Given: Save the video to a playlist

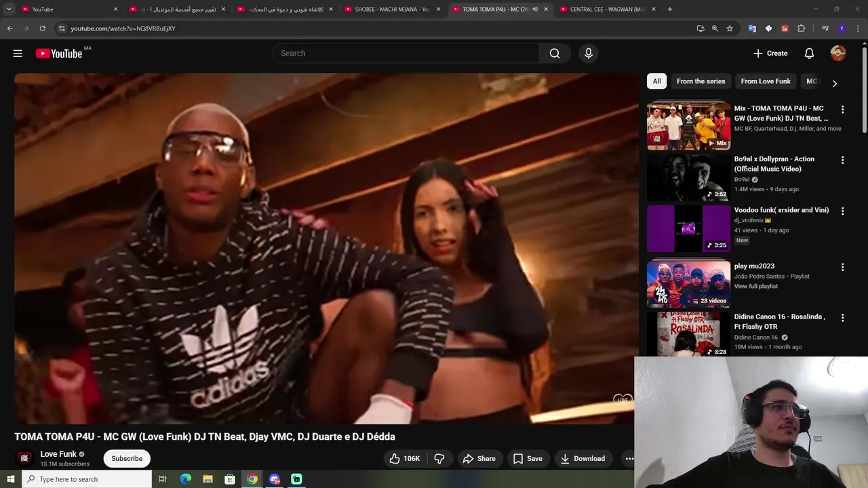Looking at the screenshot, I should 528,459.
